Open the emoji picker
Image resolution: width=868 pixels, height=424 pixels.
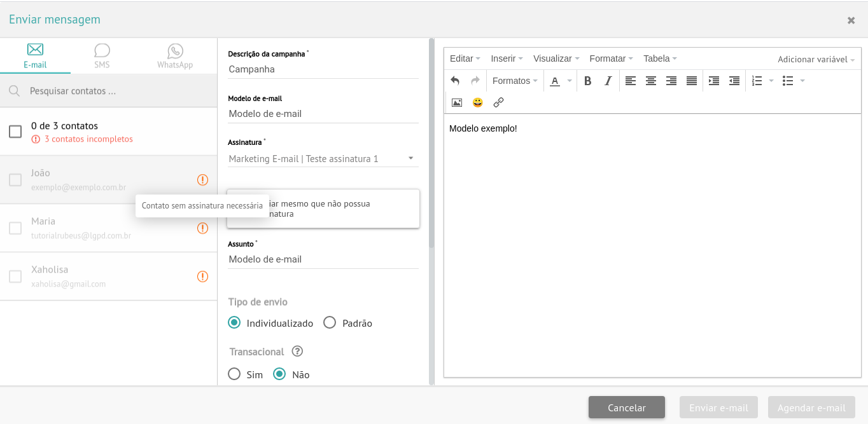coord(477,102)
